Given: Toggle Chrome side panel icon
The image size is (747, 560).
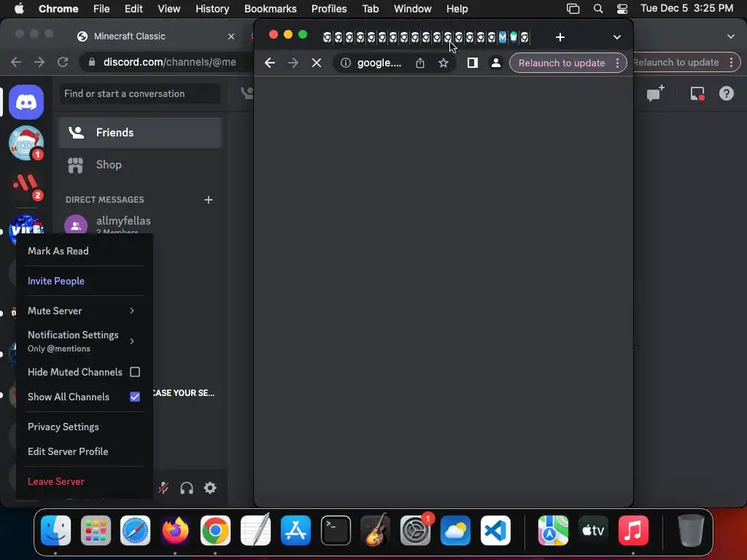Looking at the screenshot, I should point(472,63).
